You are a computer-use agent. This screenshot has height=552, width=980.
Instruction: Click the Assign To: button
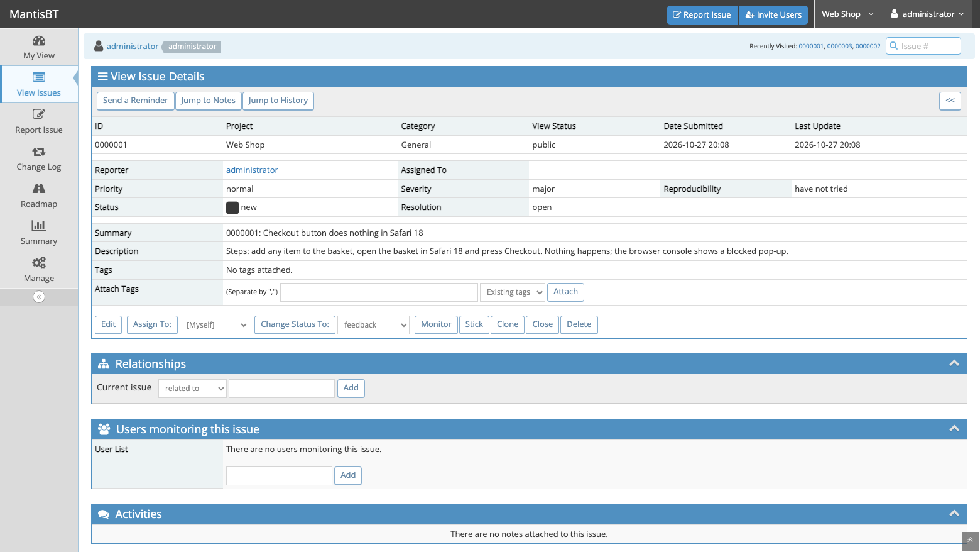[152, 324]
